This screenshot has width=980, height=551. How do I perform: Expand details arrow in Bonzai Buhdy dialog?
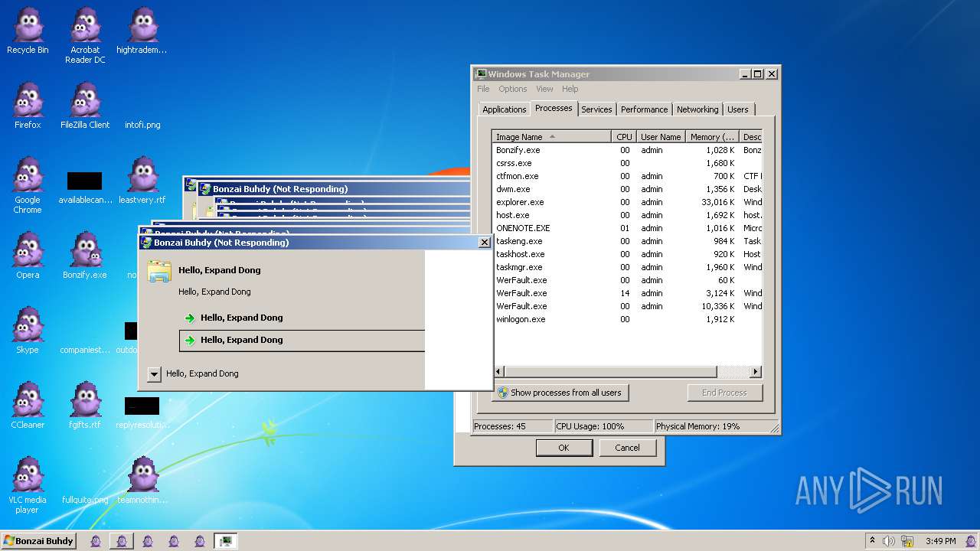154,374
